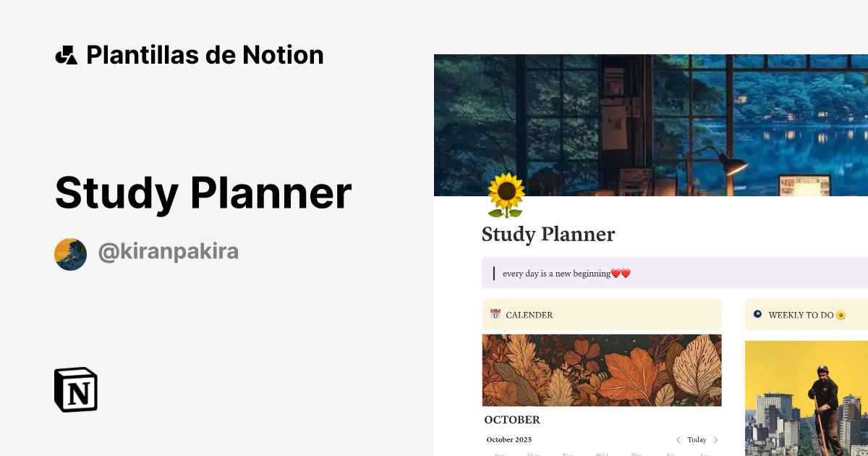The image size is (868, 456).
Task: Select the WEEKLY TO DO callout header
Action: [x=799, y=314]
